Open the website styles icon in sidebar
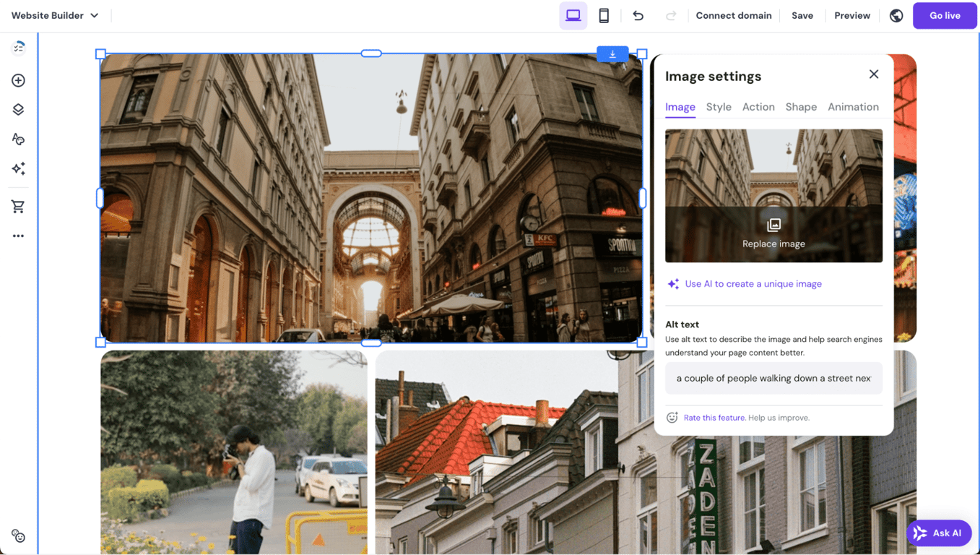The height and width of the screenshot is (555, 980). [x=18, y=139]
